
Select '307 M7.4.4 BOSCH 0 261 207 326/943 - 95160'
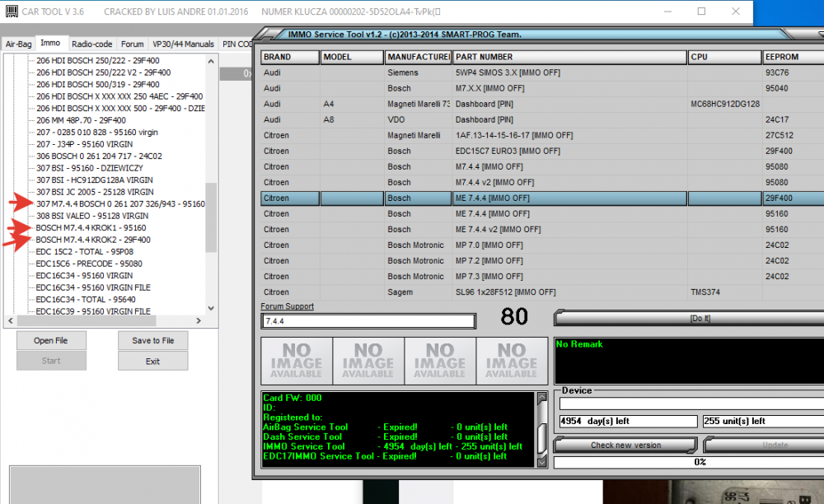[120, 203]
